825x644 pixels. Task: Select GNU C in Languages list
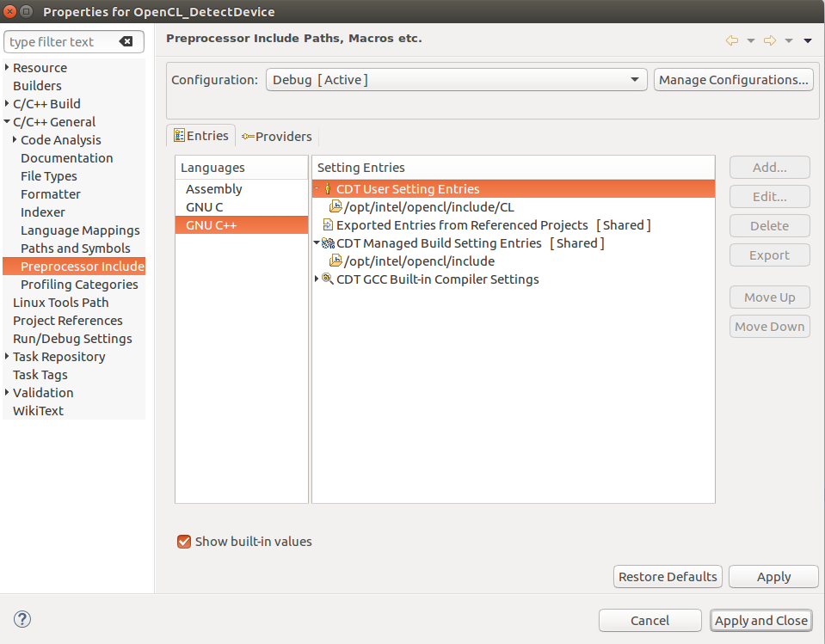pos(205,207)
